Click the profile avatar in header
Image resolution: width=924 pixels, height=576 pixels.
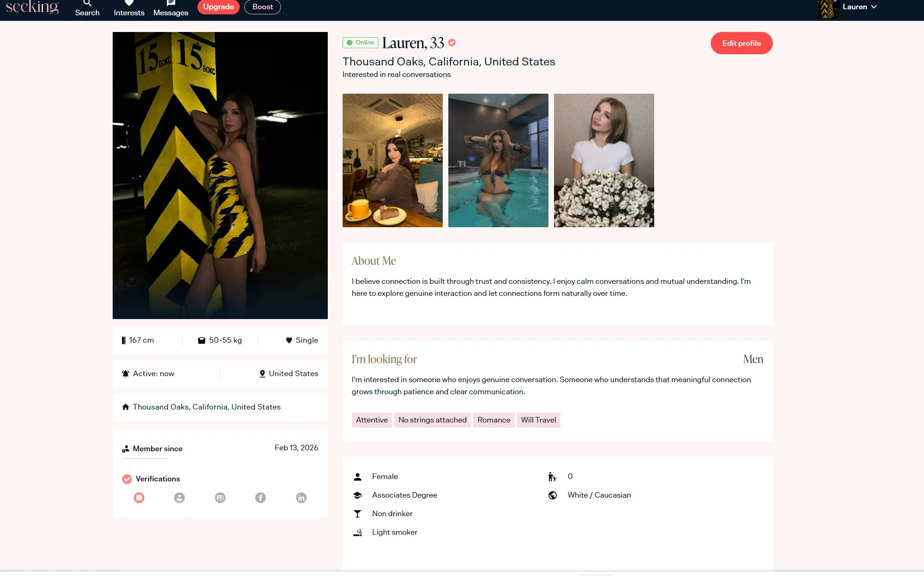click(x=828, y=8)
